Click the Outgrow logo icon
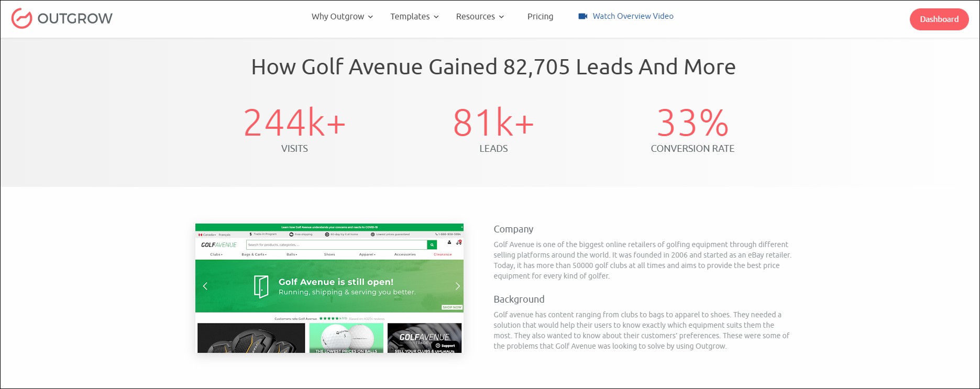The image size is (980, 389). [21, 18]
